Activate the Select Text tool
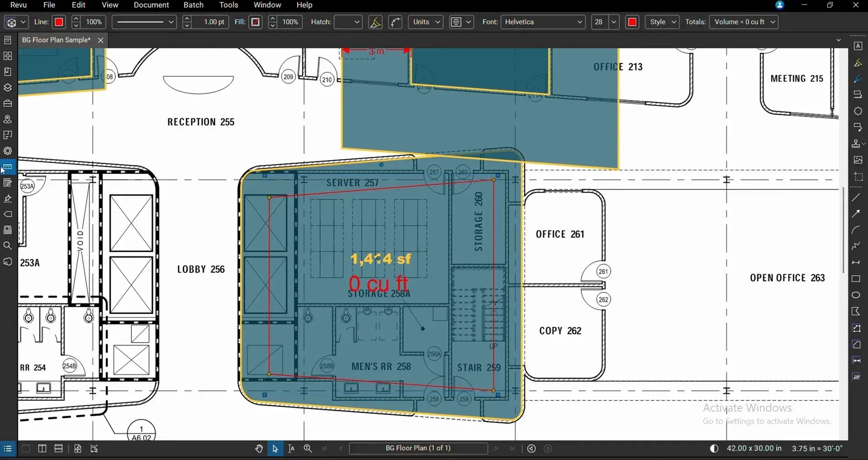The width and height of the screenshot is (868, 460). (x=291, y=449)
